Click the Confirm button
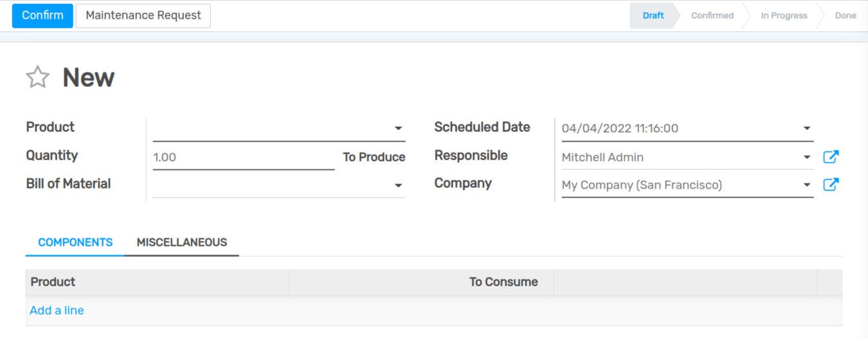 [x=42, y=15]
